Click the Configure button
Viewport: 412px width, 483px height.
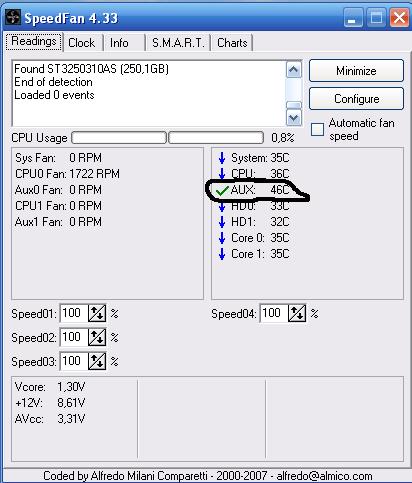coord(356,99)
